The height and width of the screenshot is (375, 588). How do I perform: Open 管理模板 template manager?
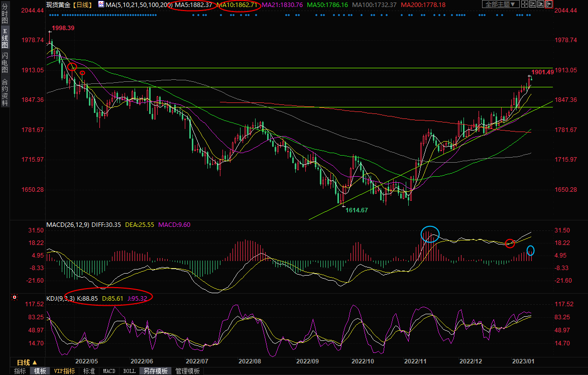click(187, 371)
